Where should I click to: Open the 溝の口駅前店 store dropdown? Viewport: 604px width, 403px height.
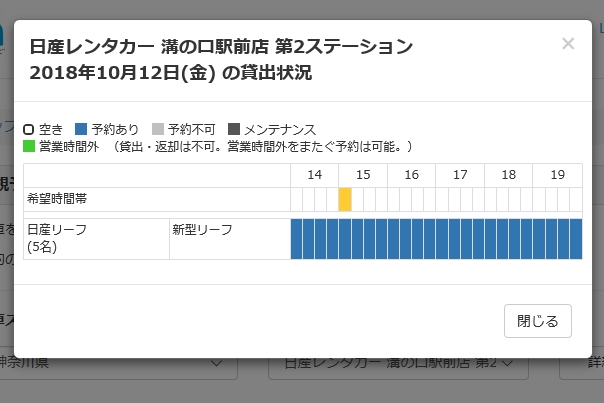pos(399,364)
